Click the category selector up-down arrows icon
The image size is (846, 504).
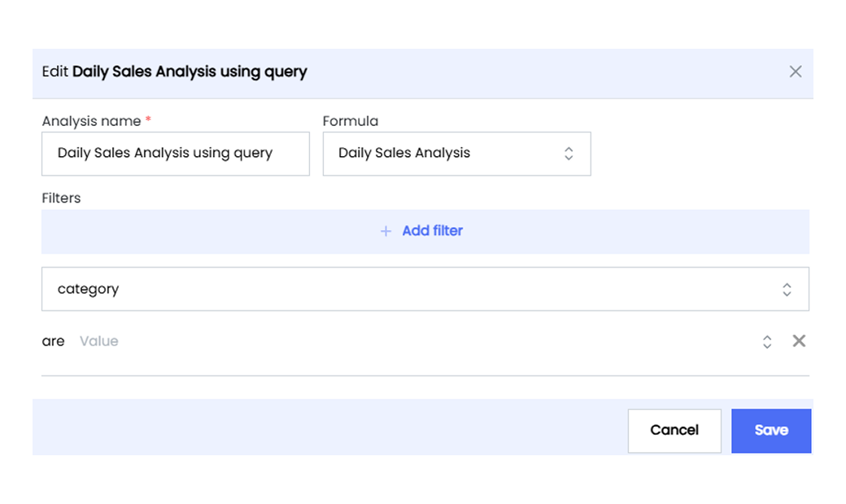pyautogui.click(x=787, y=289)
